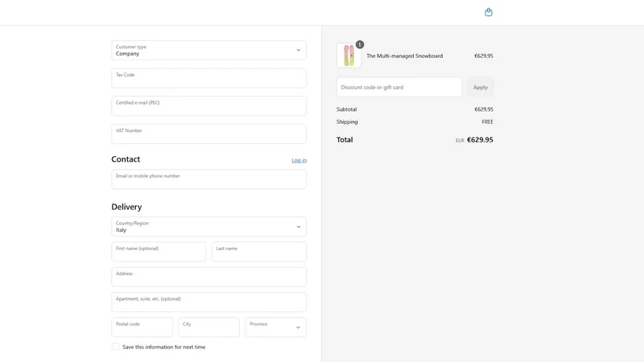Click the Discount code or gift card field
This screenshot has height=362, width=644.
(399, 87)
